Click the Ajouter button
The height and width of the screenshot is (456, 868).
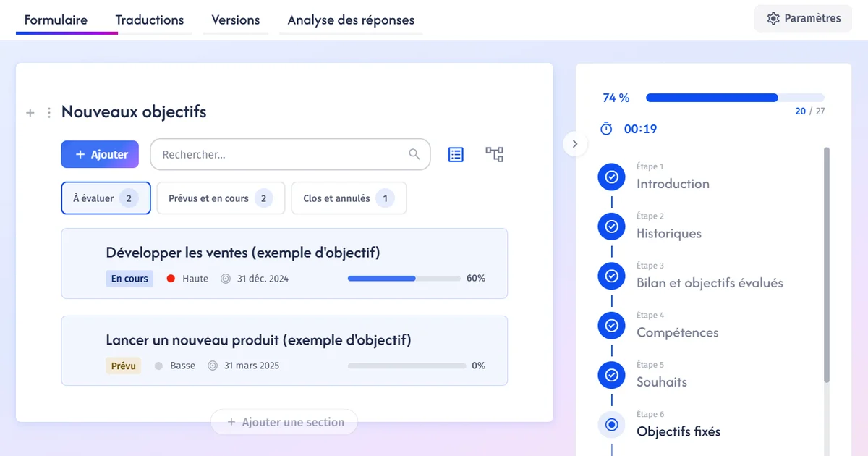coord(100,154)
